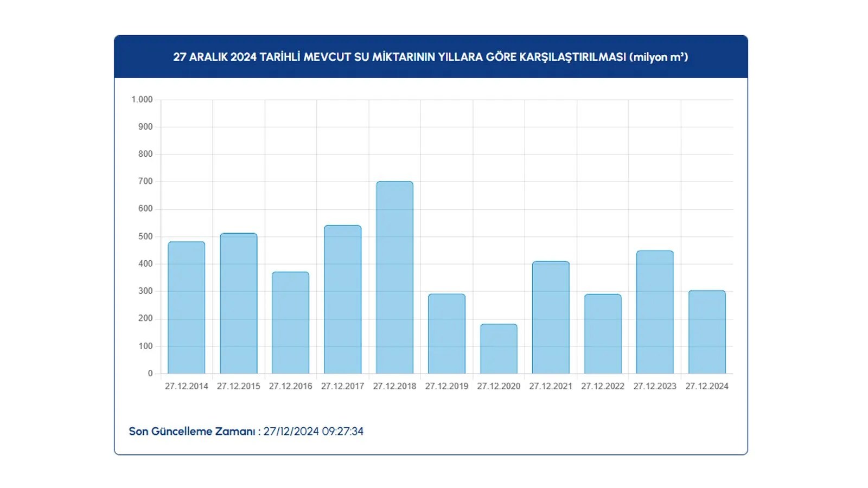The width and height of the screenshot is (868, 488).
Task: Click the 27.12.2022 bar
Action: click(x=603, y=334)
